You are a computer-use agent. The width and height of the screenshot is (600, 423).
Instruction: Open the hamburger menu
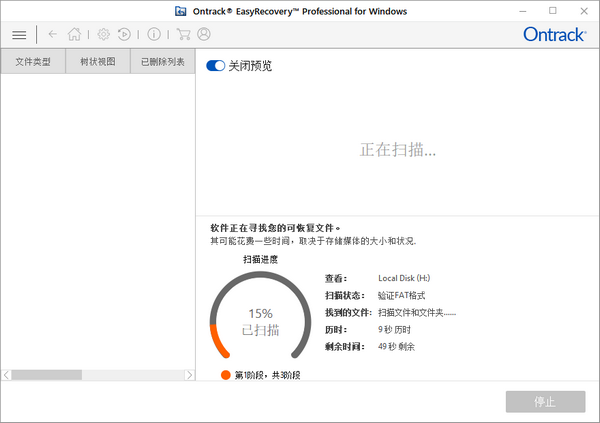(19, 35)
